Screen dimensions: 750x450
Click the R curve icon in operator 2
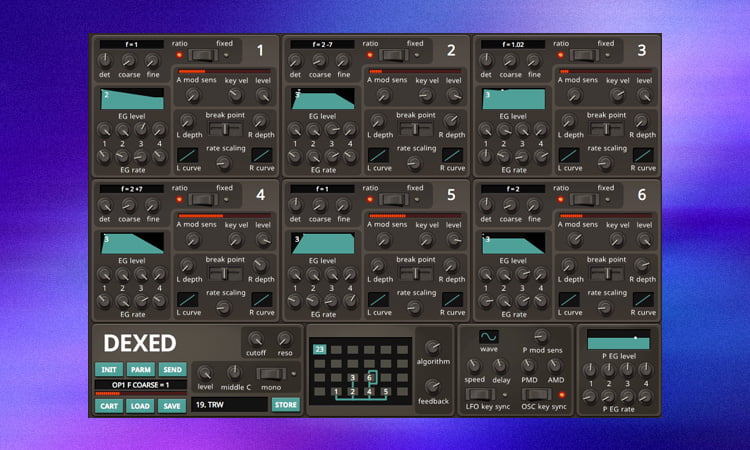tap(452, 155)
